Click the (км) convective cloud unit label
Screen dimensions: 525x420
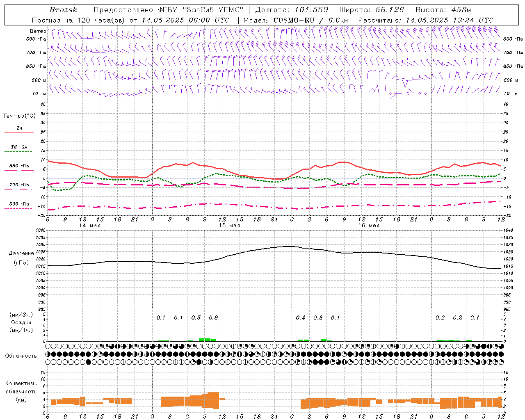tap(21, 399)
